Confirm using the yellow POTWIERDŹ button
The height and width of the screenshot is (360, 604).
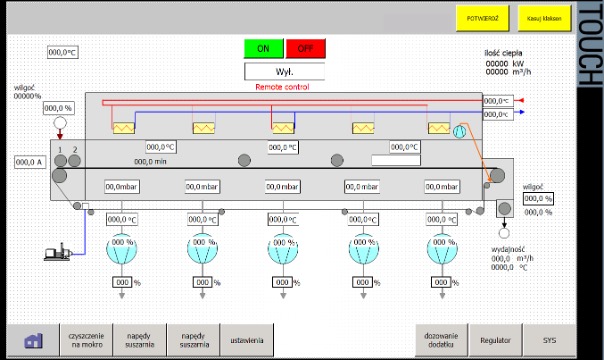tap(482, 18)
